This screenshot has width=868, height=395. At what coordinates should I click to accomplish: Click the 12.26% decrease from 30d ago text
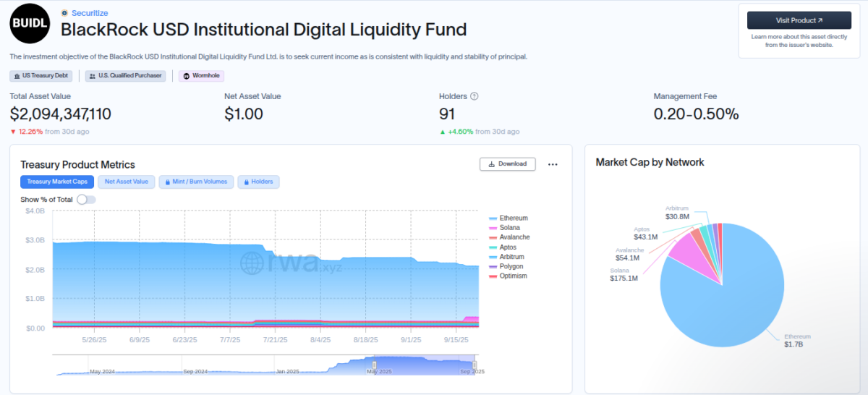[x=49, y=132]
